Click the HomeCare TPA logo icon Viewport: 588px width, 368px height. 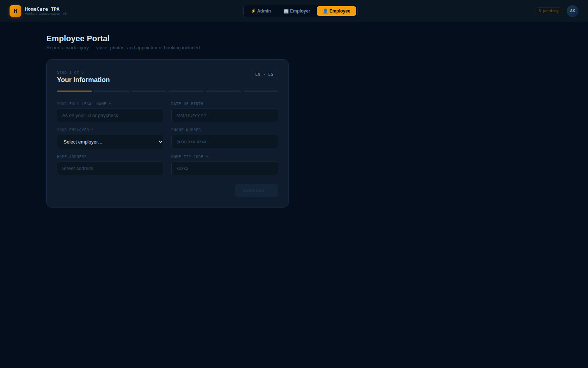(x=15, y=11)
